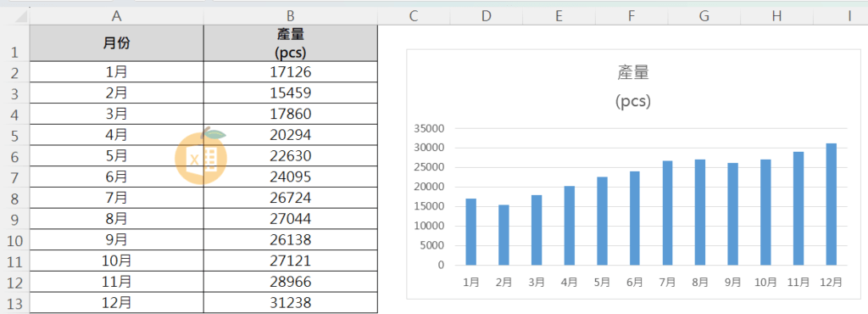The height and width of the screenshot is (314, 868).
Task: Click the 產量 (pcs) header cell
Action: coord(291,43)
